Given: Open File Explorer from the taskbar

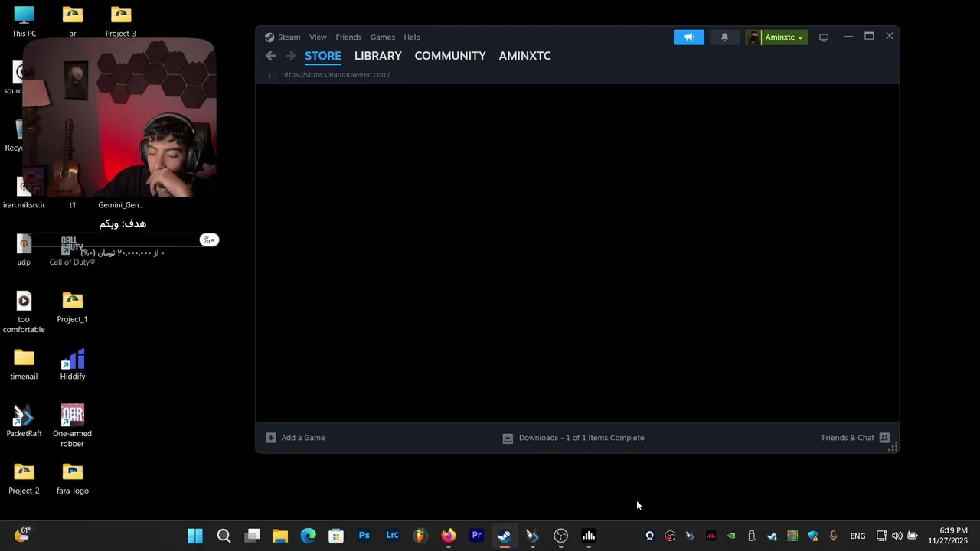Looking at the screenshot, I should [x=280, y=536].
